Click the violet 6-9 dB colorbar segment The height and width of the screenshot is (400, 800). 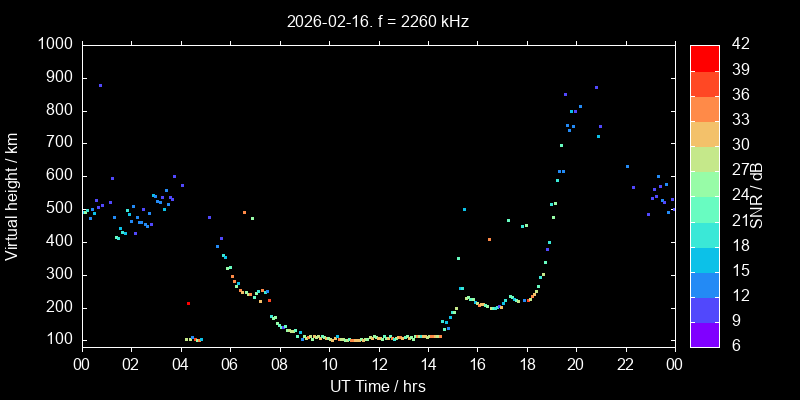click(704, 334)
